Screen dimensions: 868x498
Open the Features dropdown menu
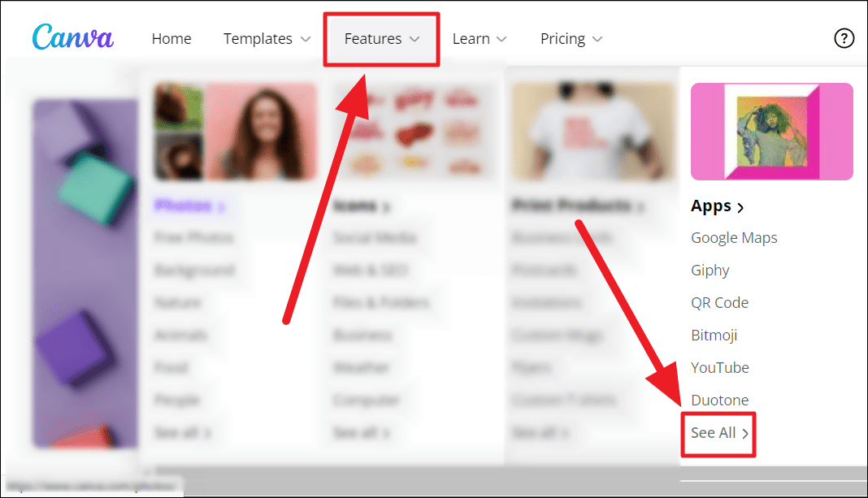pos(382,39)
